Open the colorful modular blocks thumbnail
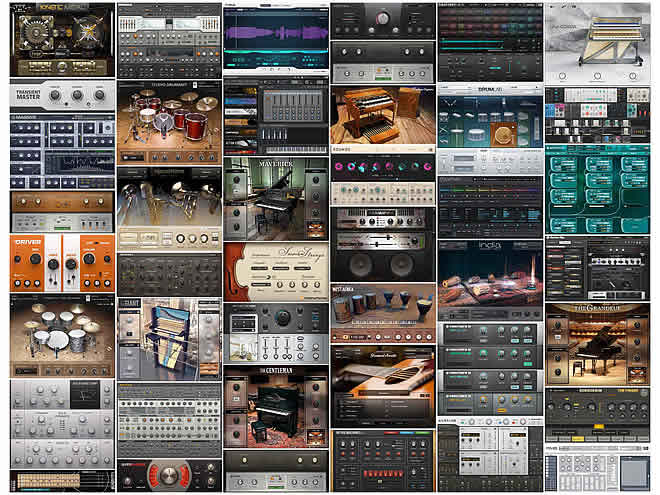 (x=597, y=115)
